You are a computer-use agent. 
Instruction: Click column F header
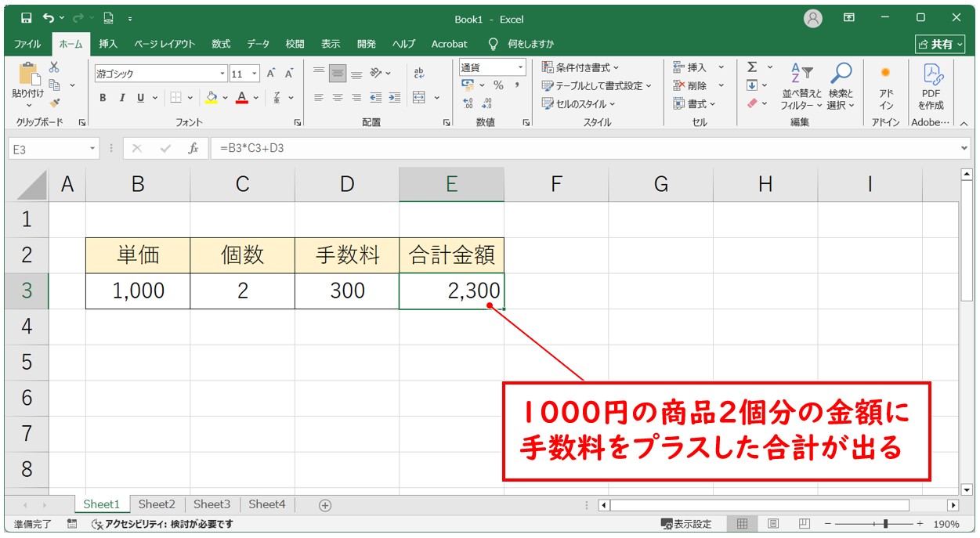coord(556,184)
